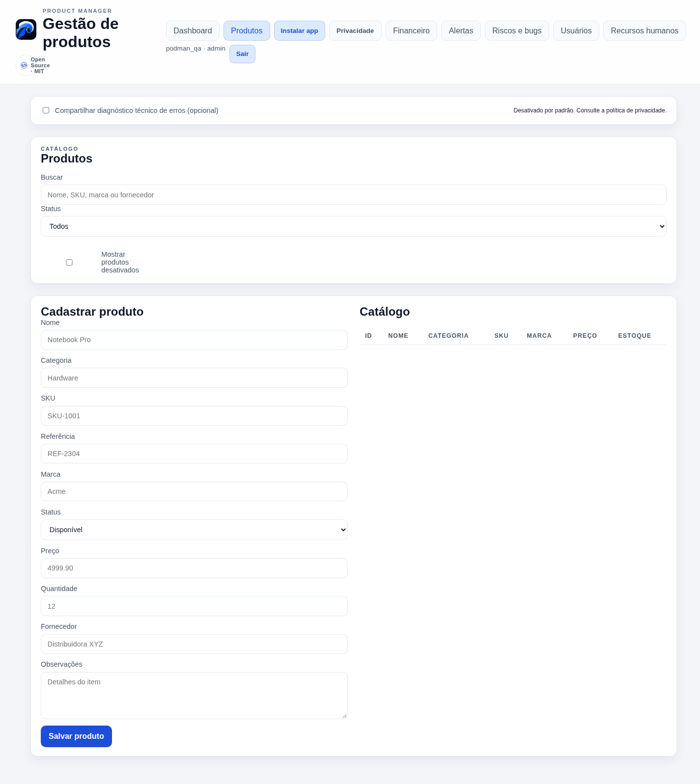Image resolution: width=700 pixels, height=784 pixels.
Task: Focus the Preço input field
Action: click(194, 568)
